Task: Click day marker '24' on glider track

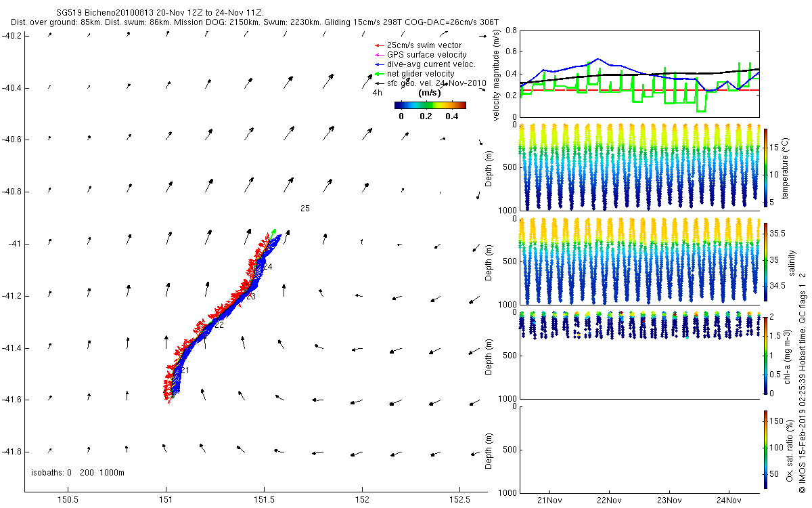Action: 268,268
